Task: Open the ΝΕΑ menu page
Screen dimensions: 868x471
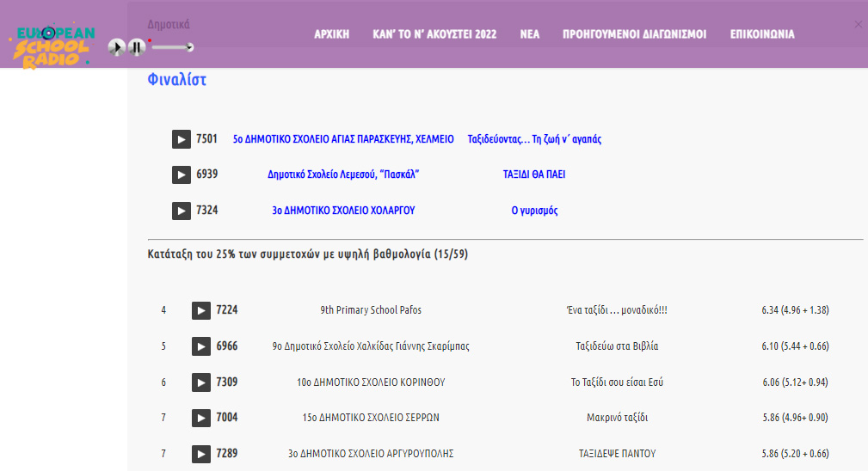Action: pyautogui.click(x=530, y=35)
